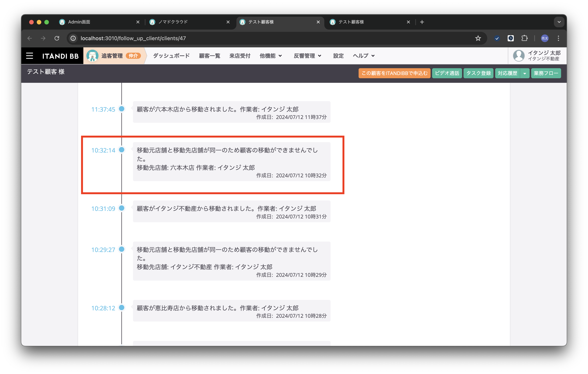588x374 pixels.
Task: Open the 設定 menu item
Action: tap(338, 56)
